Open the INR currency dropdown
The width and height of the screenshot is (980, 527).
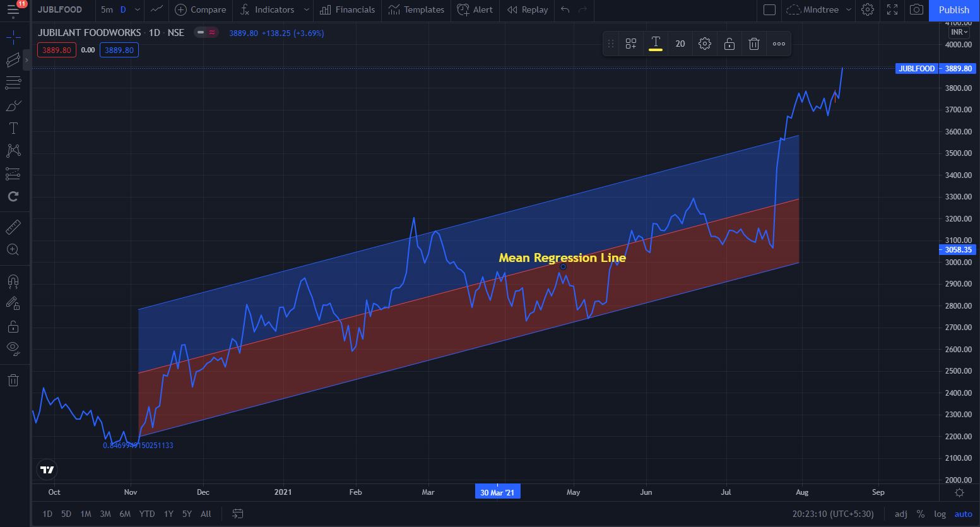pyautogui.click(x=959, y=32)
